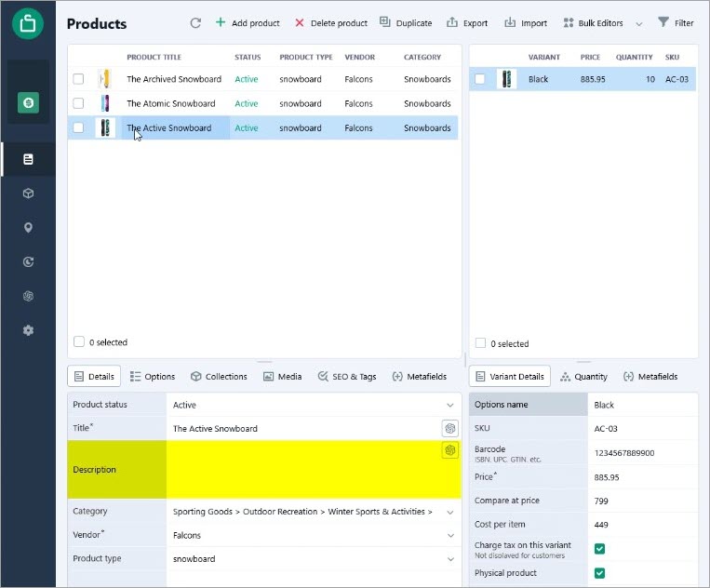
Task: Open product Metafields tab
Action: tap(420, 377)
